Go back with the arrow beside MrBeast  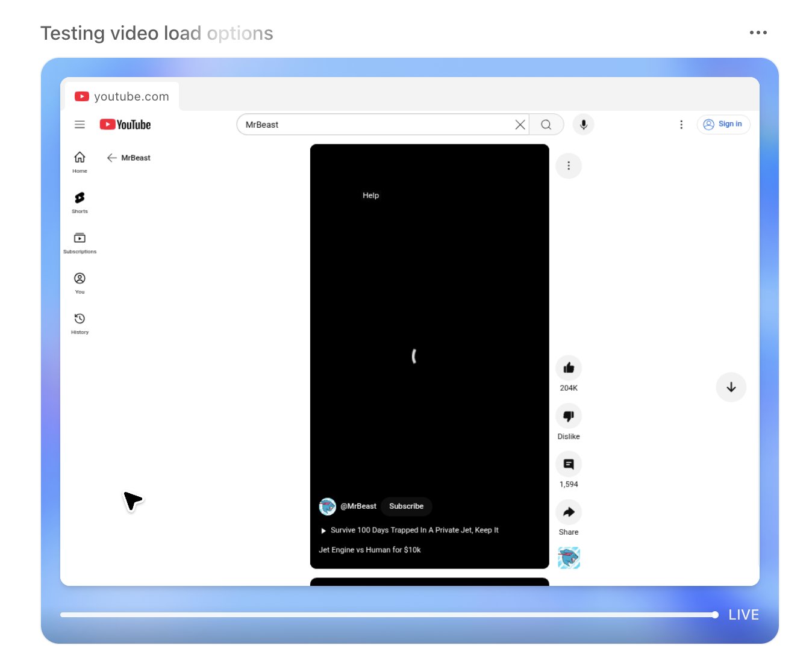click(111, 158)
